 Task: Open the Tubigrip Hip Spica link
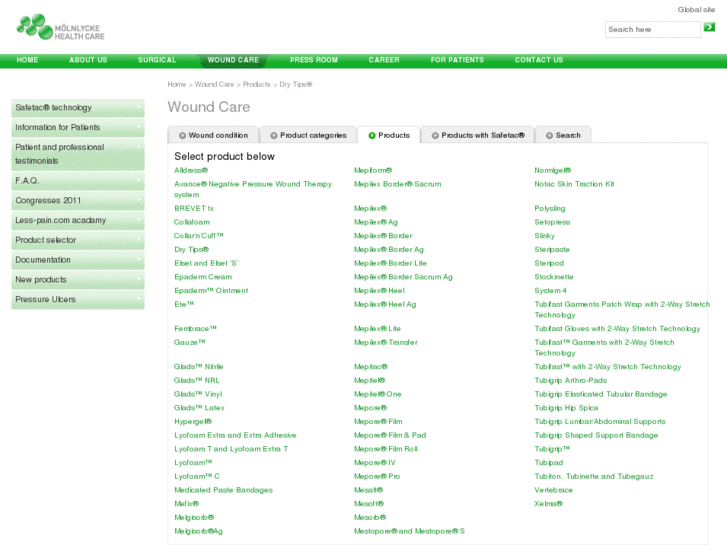click(566, 408)
